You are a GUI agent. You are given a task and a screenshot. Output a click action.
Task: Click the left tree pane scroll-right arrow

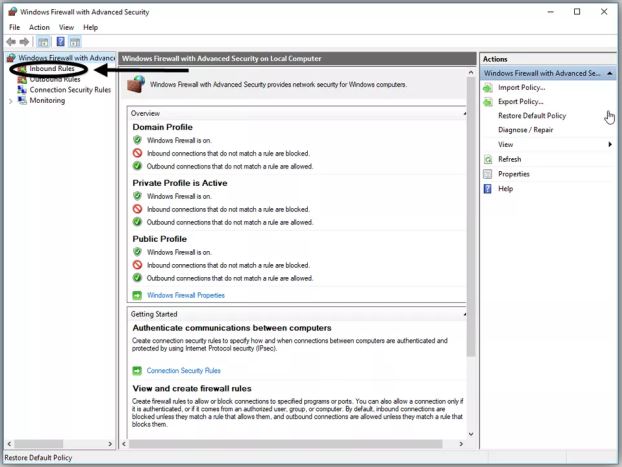click(110, 444)
